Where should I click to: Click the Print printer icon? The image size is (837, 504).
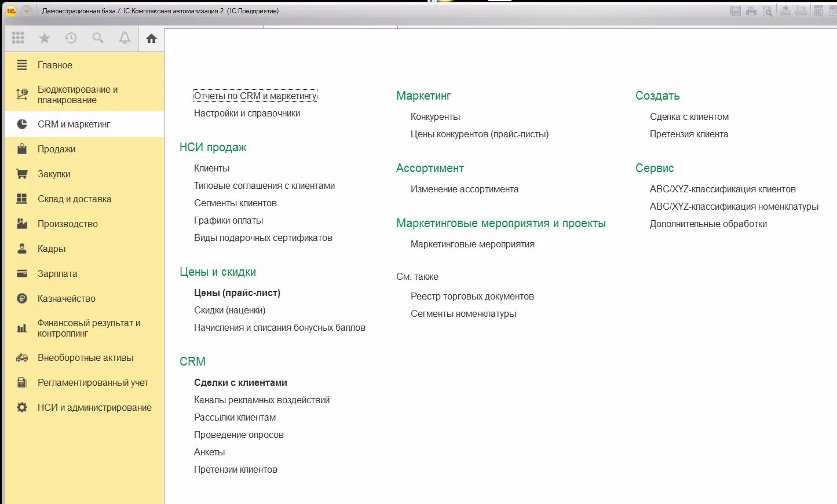click(x=751, y=11)
